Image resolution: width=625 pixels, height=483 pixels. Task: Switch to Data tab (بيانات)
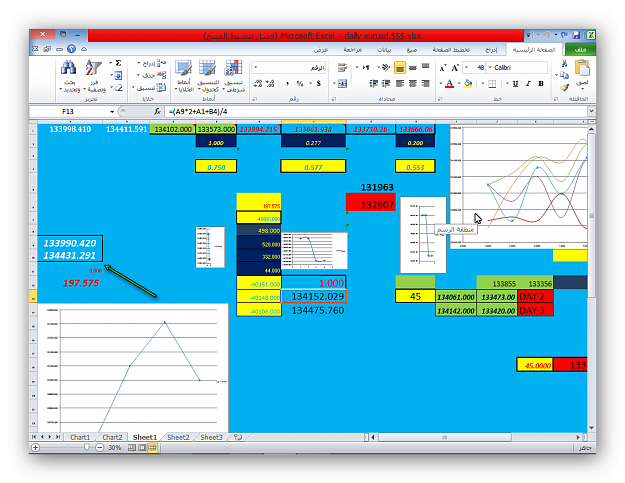coord(383,50)
